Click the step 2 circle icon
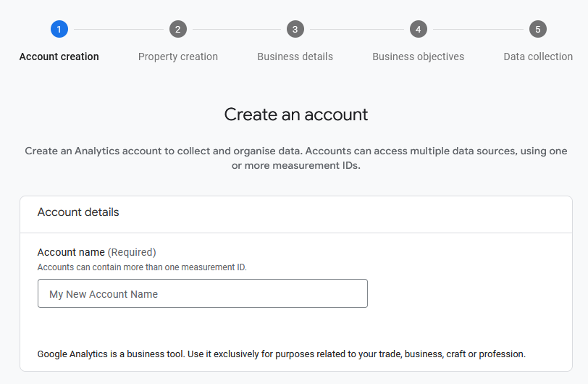 tap(178, 29)
